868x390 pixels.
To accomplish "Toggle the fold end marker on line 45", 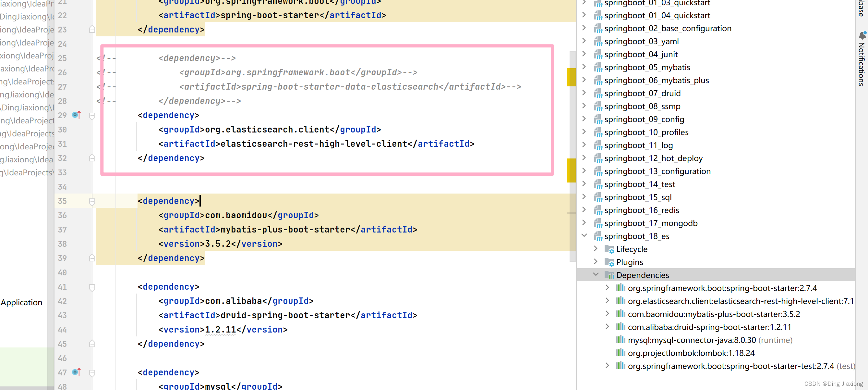I will coord(92,344).
